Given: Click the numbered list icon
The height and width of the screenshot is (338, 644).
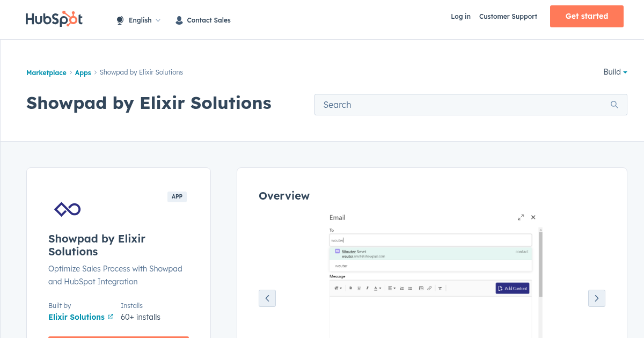Looking at the screenshot, I should (401, 288).
